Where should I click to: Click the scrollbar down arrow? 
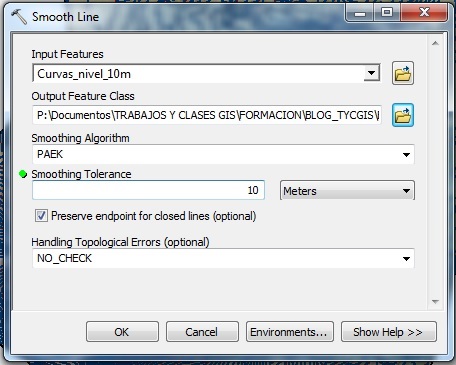click(435, 301)
